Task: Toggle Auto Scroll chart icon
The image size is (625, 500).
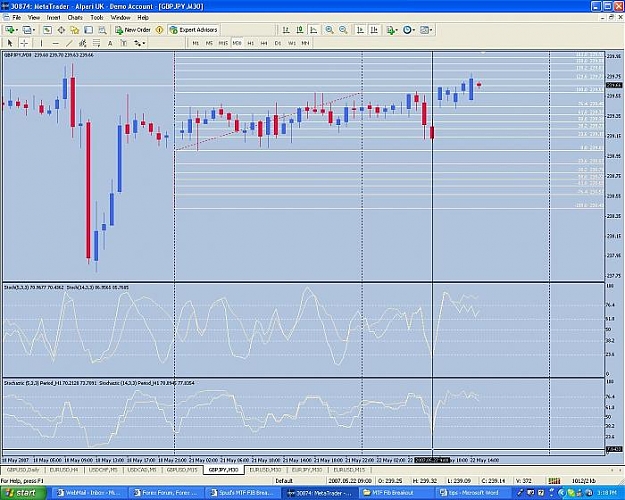Action: [x=360, y=30]
